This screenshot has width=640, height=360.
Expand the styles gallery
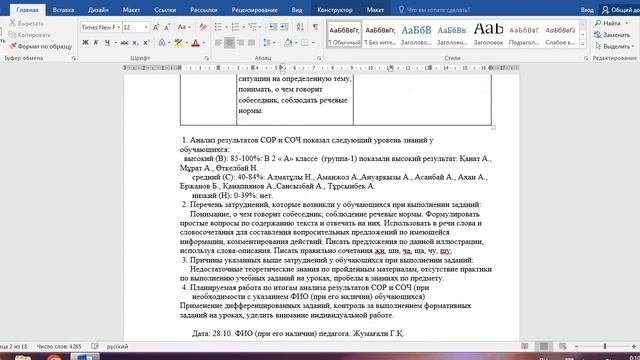coord(583,43)
